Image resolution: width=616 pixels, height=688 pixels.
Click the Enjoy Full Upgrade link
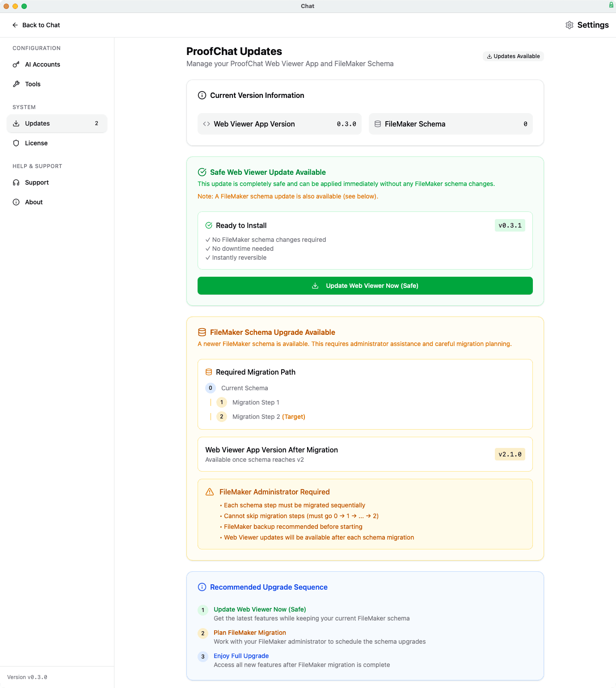241,656
